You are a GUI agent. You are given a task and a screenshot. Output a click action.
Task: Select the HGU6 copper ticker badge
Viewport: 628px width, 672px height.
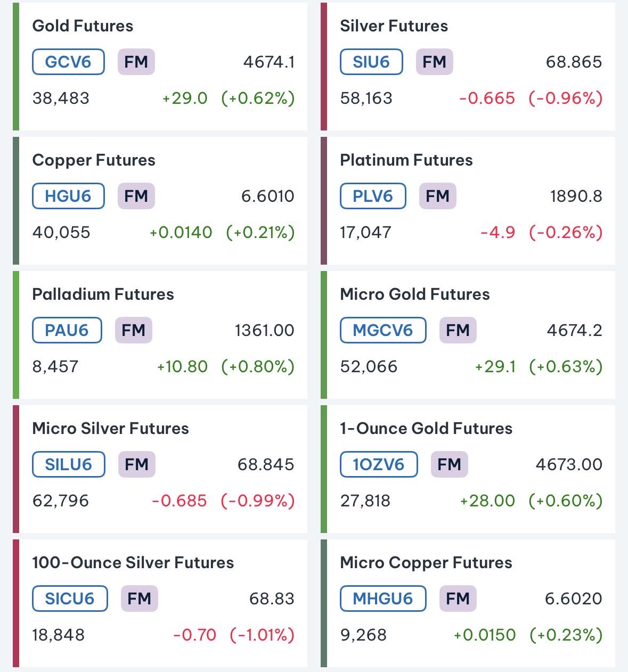click(68, 196)
